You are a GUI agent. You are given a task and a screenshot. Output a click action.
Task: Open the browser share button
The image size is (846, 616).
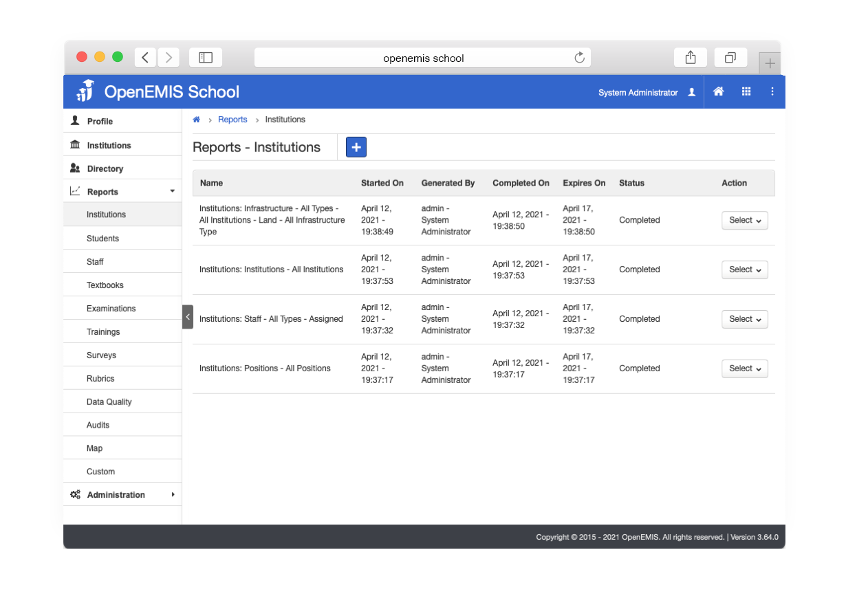691,58
